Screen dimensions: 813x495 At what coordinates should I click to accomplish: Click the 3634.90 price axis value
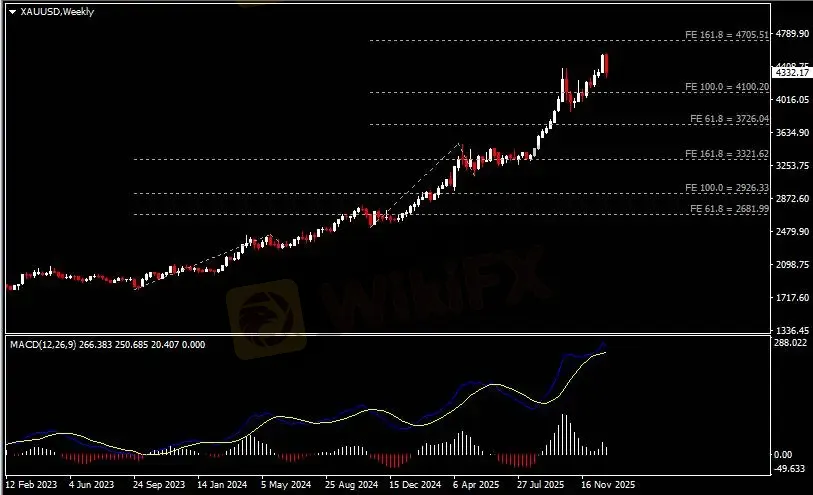tap(792, 133)
